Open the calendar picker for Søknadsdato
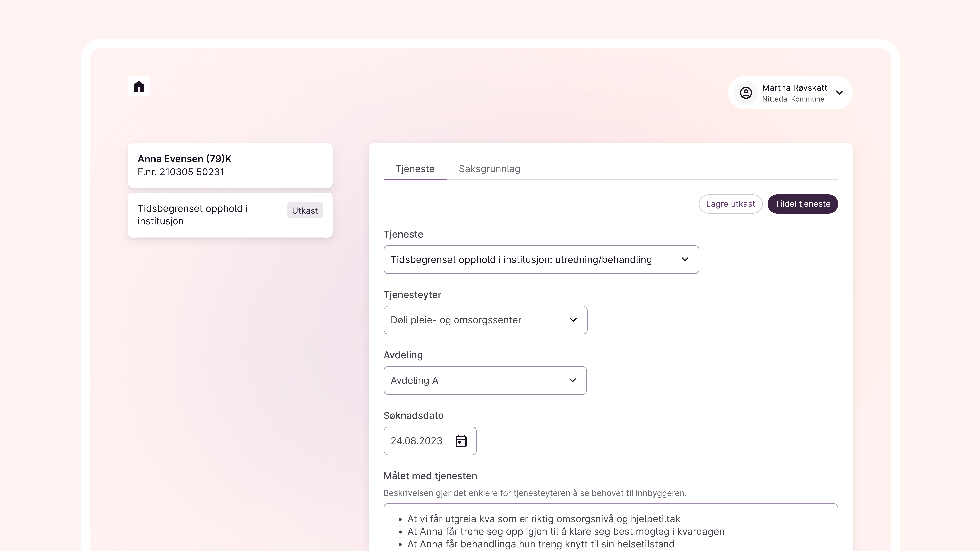 [461, 441]
